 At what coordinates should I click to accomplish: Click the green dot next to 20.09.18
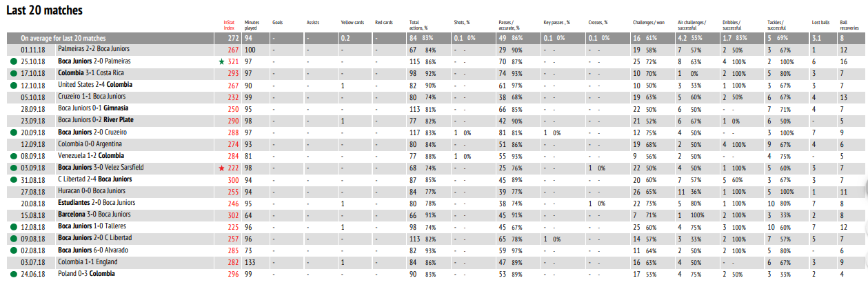point(13,132)
